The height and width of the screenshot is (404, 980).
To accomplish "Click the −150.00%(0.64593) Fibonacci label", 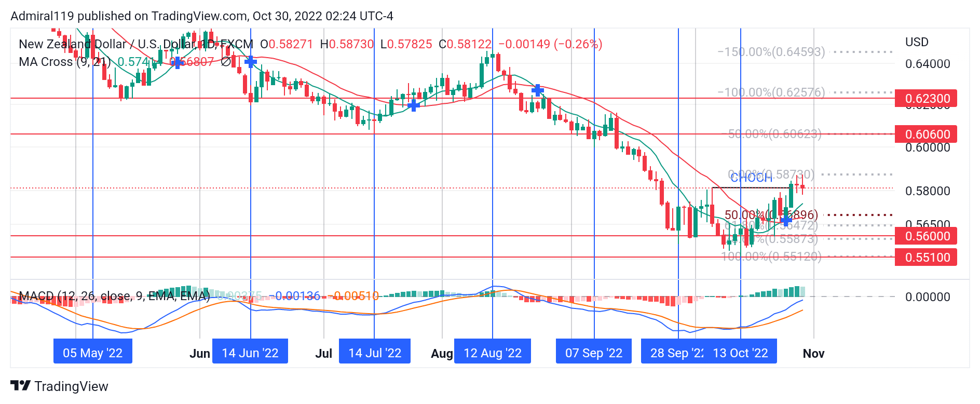I will (771, 52).
